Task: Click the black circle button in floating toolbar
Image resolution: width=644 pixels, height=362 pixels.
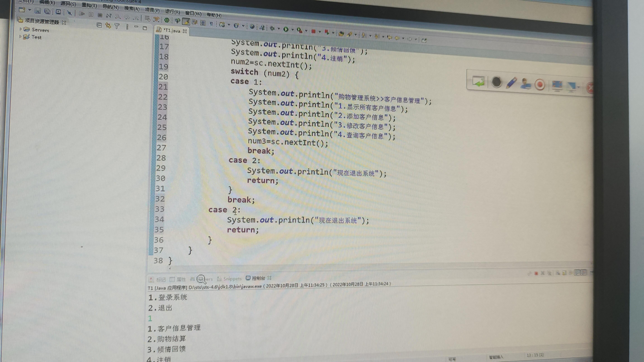Action: point(497,82)
